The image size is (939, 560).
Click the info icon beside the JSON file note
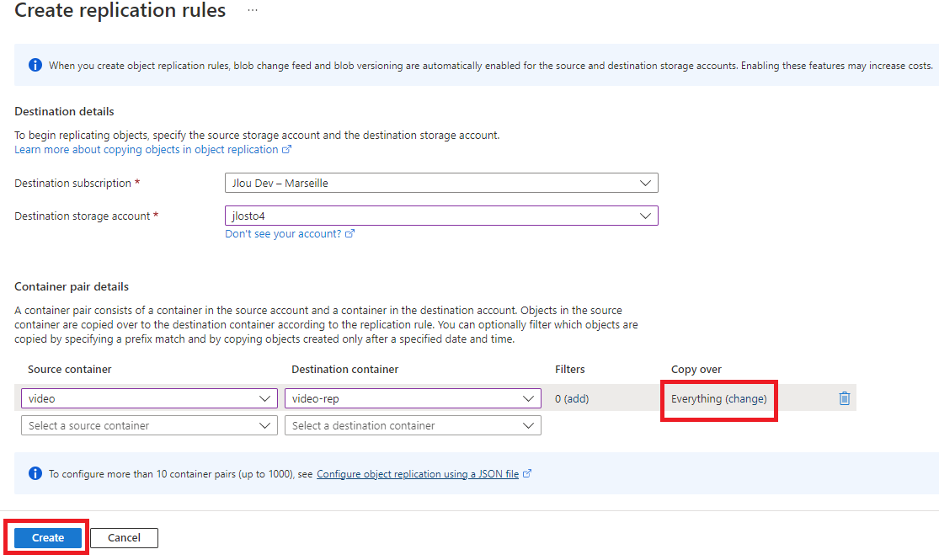pos(35,473)
